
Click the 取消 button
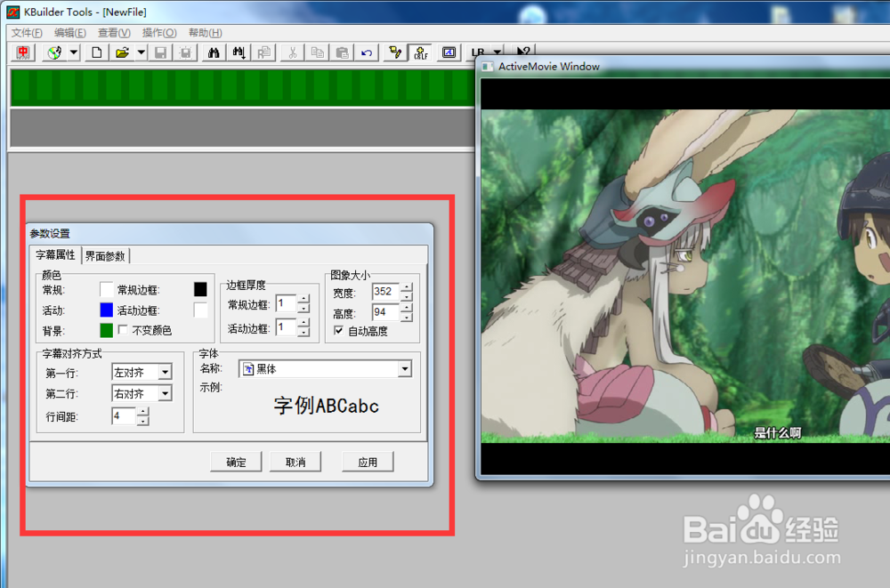pyautogui.click(x=295, y=462)
